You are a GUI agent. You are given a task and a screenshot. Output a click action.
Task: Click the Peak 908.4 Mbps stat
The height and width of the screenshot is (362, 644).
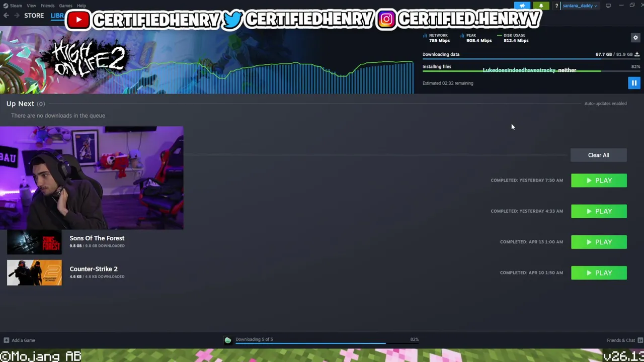coord(476,38)
